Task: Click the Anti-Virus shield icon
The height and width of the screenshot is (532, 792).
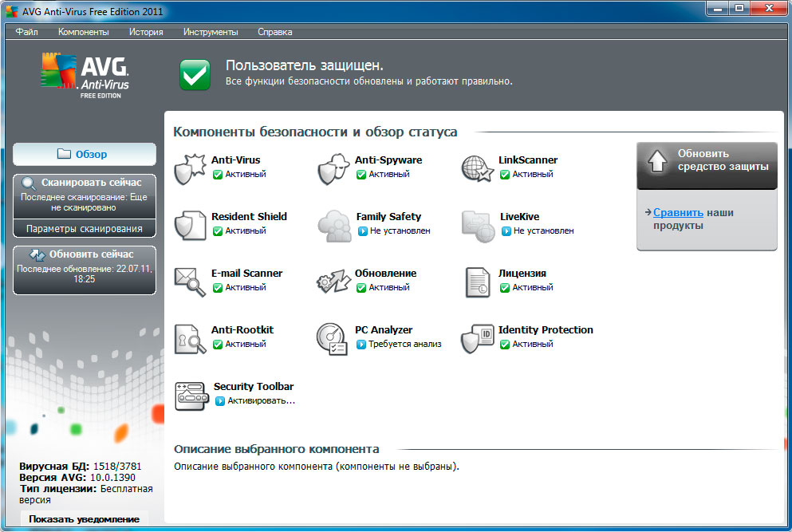Action: [x=190, y=168]
